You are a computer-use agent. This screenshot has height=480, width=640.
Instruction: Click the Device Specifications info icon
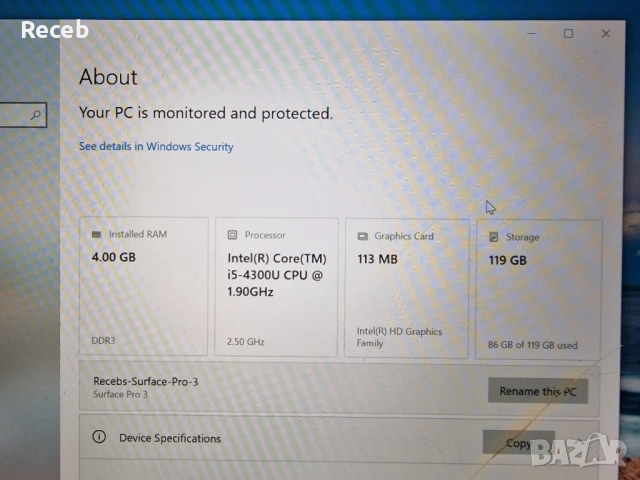coord(99,437)
